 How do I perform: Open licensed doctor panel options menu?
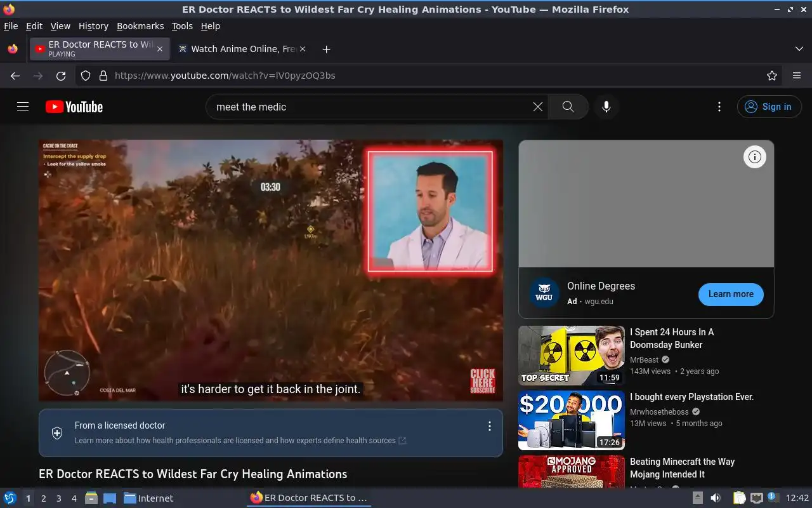click(x=489, y=426)
